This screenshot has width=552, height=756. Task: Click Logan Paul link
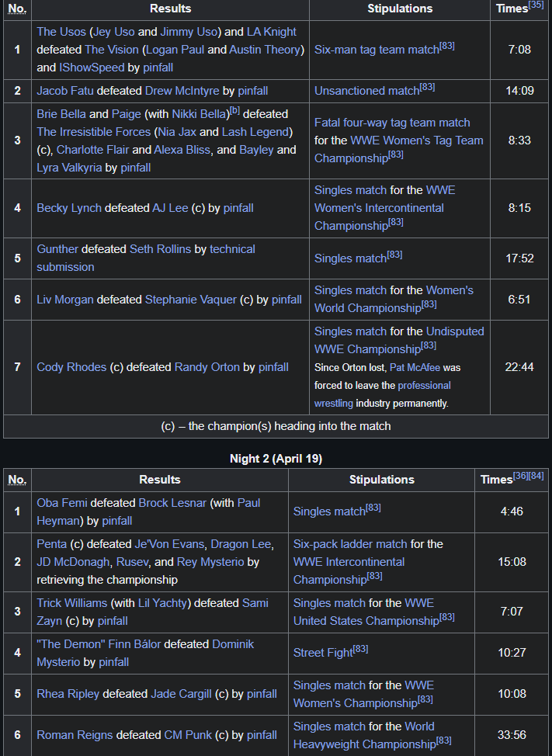tap(175, 50)
